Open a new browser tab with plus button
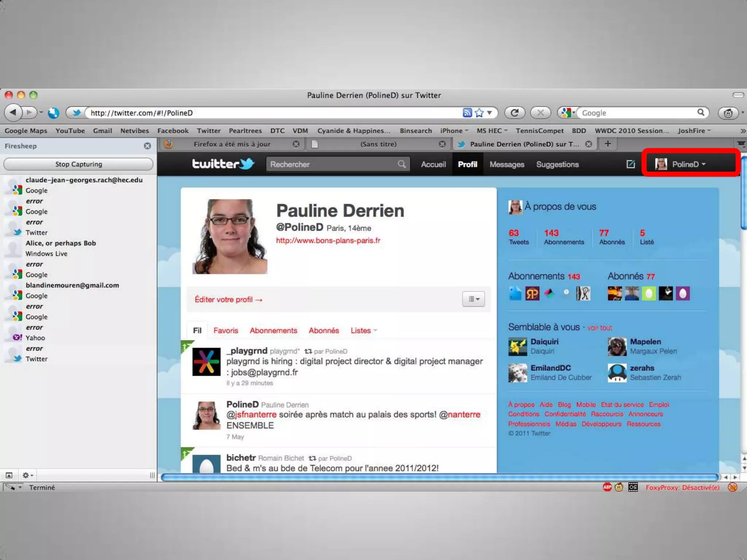 click(x=608, y=144)
